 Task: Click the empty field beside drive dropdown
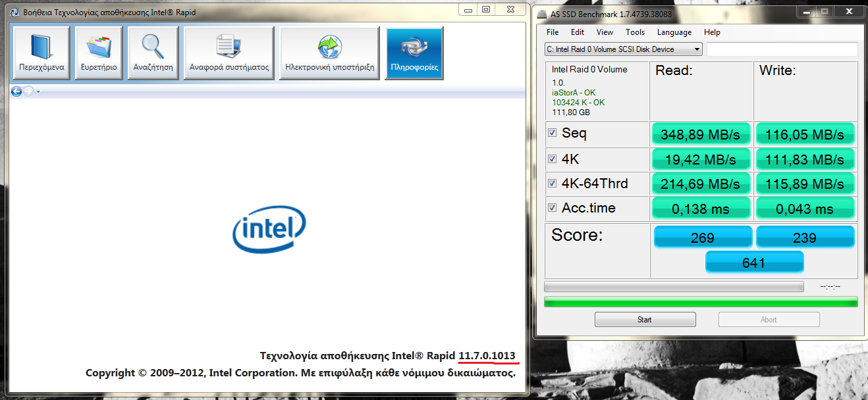click(782, 49)
